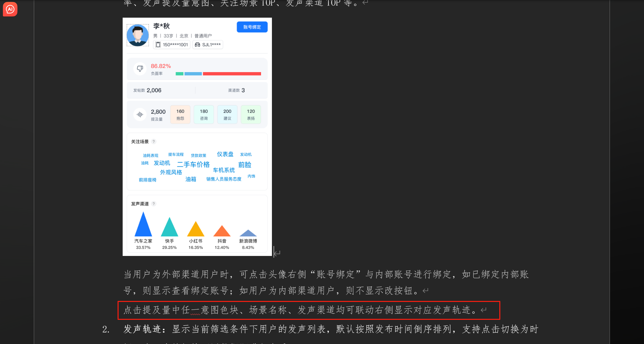Click the phone number 150****1001 tag
The width and height of the screenshot is (644, 344).
pos(172,45)
